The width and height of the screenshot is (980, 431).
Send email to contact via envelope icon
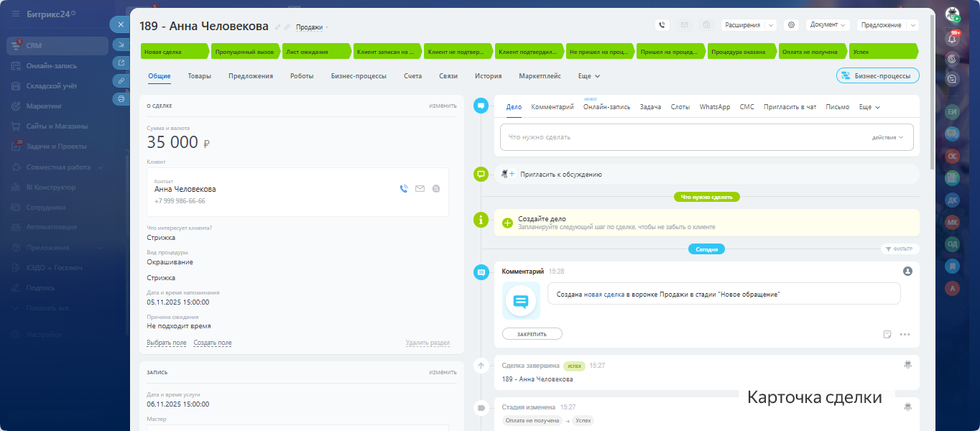point(420,189)
